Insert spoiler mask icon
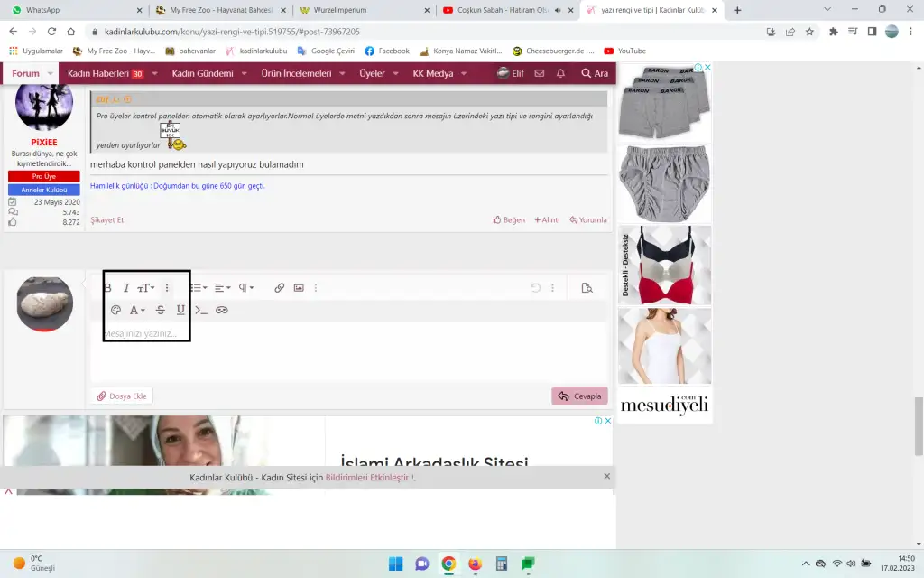 click(x=222, y=310)
